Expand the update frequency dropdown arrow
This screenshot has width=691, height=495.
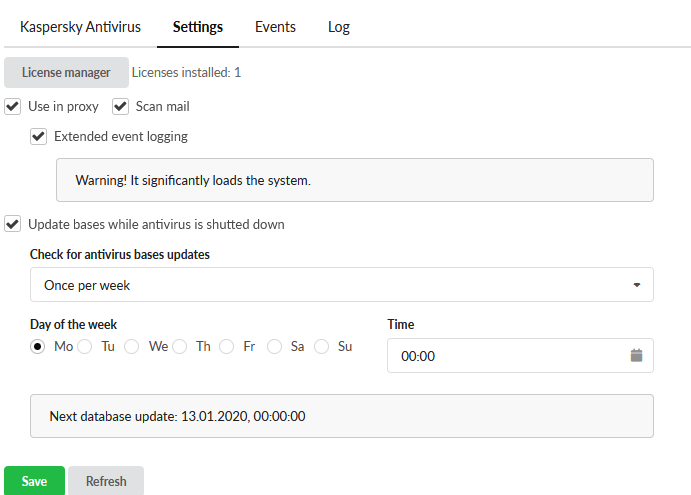pos(637,285)
